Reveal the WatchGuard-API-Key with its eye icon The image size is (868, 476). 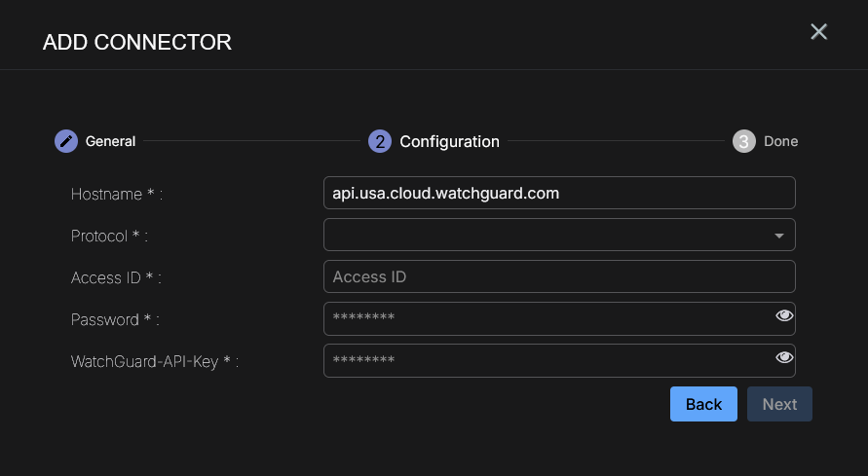pyautogui.click(x=783, y=358)
